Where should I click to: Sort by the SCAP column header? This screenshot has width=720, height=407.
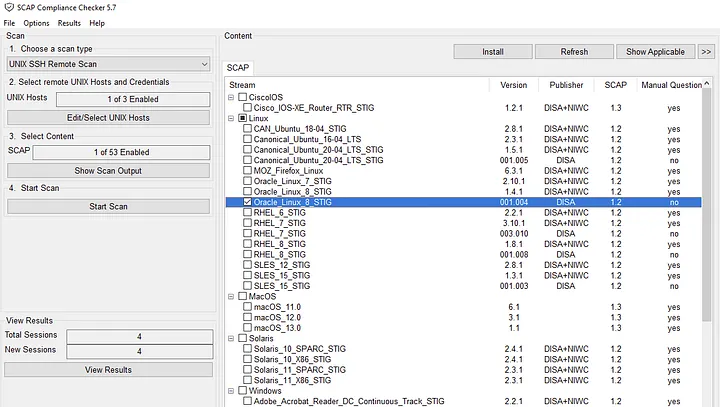tap(615, 85)
